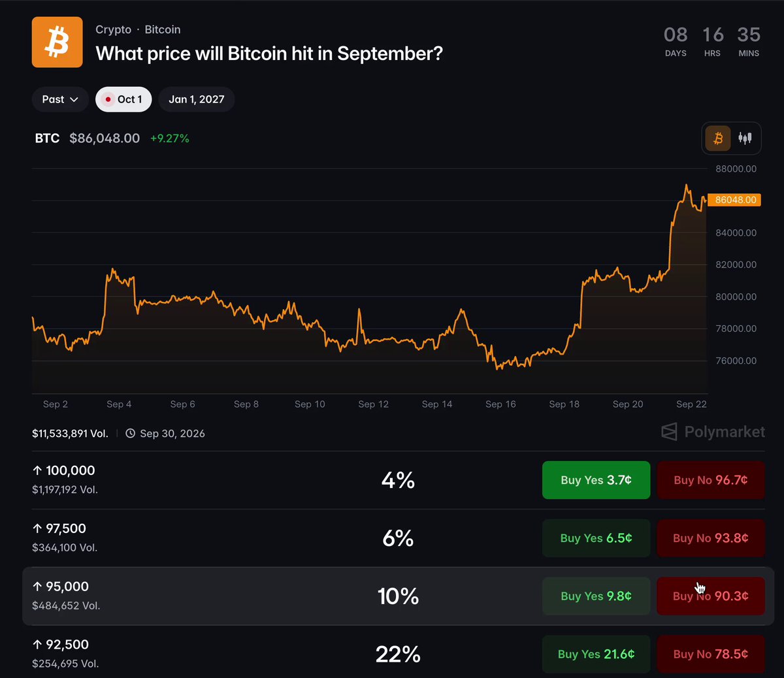Click the 08 DAYS countdown
The height and width of the screenshot is (678, 784).
tap(676, 41)
